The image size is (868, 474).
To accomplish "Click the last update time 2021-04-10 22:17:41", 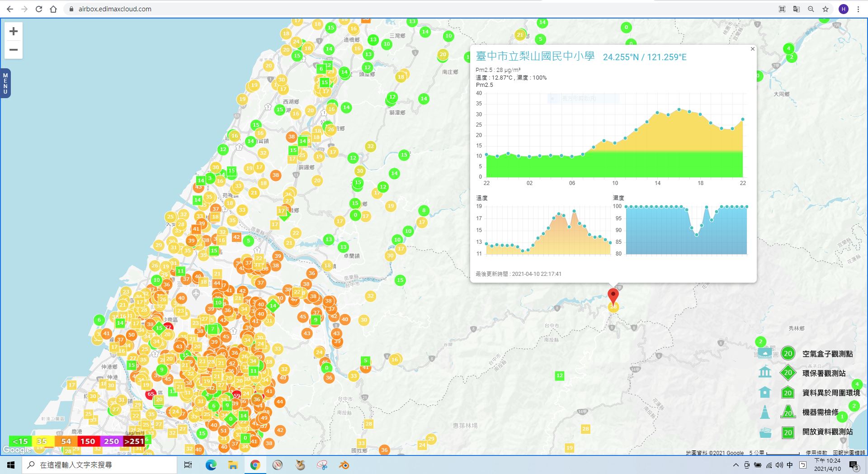I will point(537,274).
